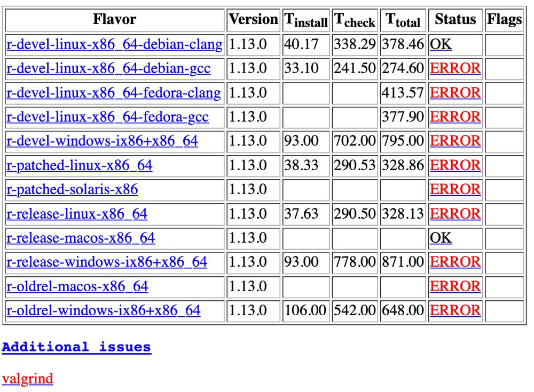Select install time value 33.10

pos(301,69)
